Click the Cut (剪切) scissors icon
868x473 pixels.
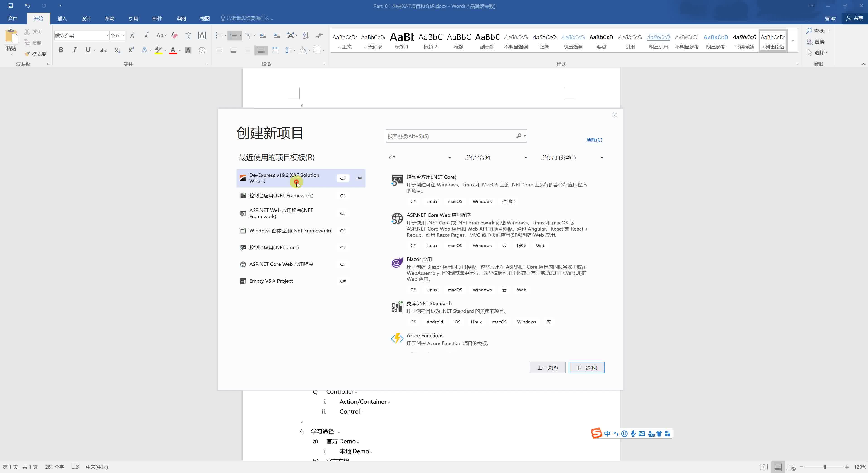click(27, 32)
